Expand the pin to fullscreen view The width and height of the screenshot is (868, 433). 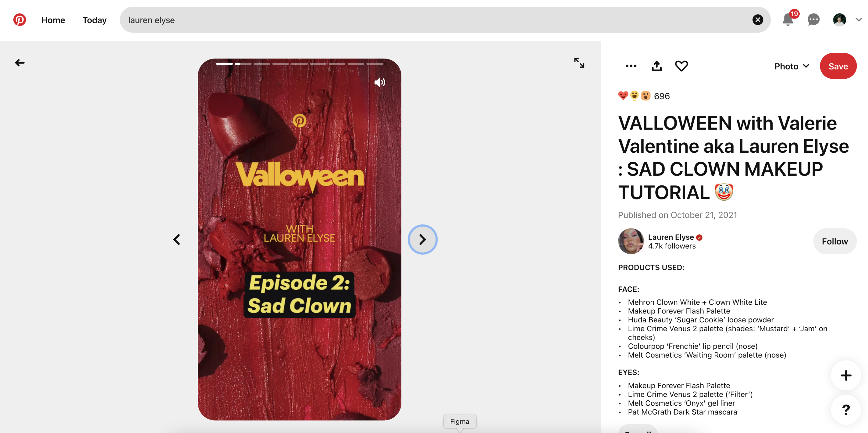[x=579, y=63]
